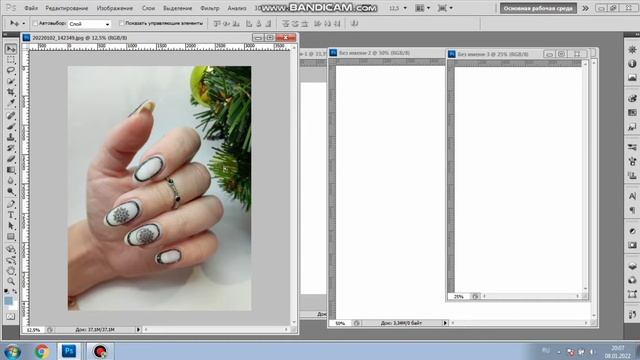Open status info arrow in 50% document window
640x360 pixels.
[x=445, y=323]
